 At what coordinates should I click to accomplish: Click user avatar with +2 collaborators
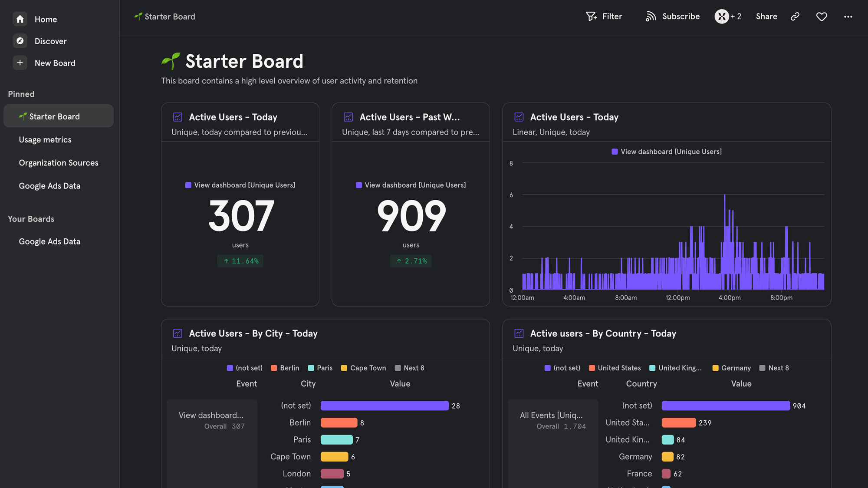click(721, 16)
